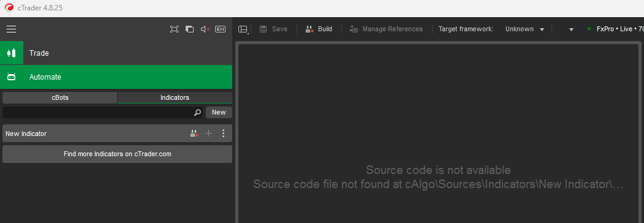This screenshot has width=644, height=223.
Task: Build New Indicator using its row icon
Action: pos(194,134)
